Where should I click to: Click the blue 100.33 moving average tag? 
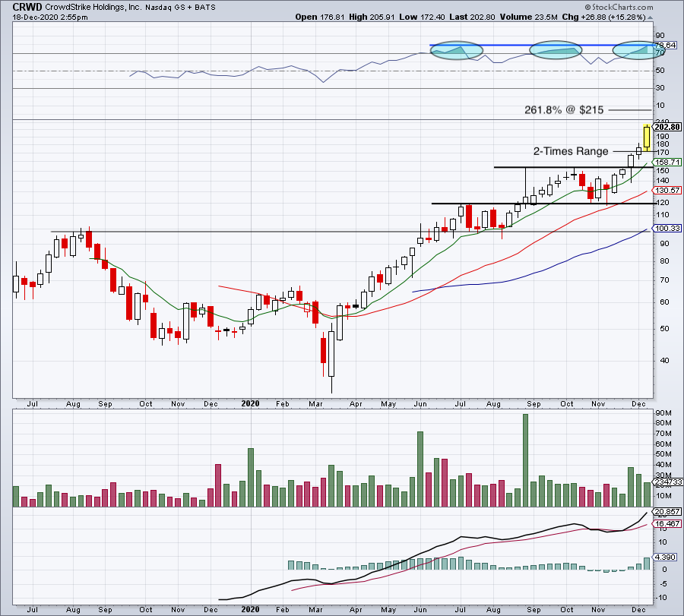666,229
